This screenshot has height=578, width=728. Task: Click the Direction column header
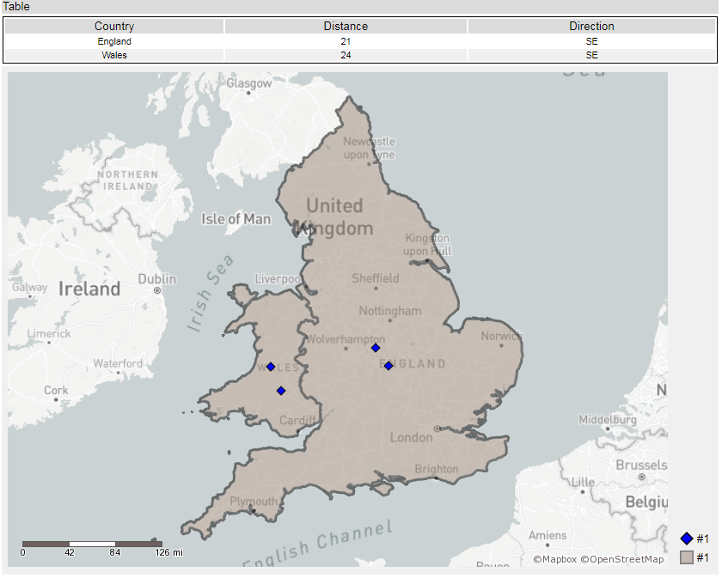click(x=591, y=26)
